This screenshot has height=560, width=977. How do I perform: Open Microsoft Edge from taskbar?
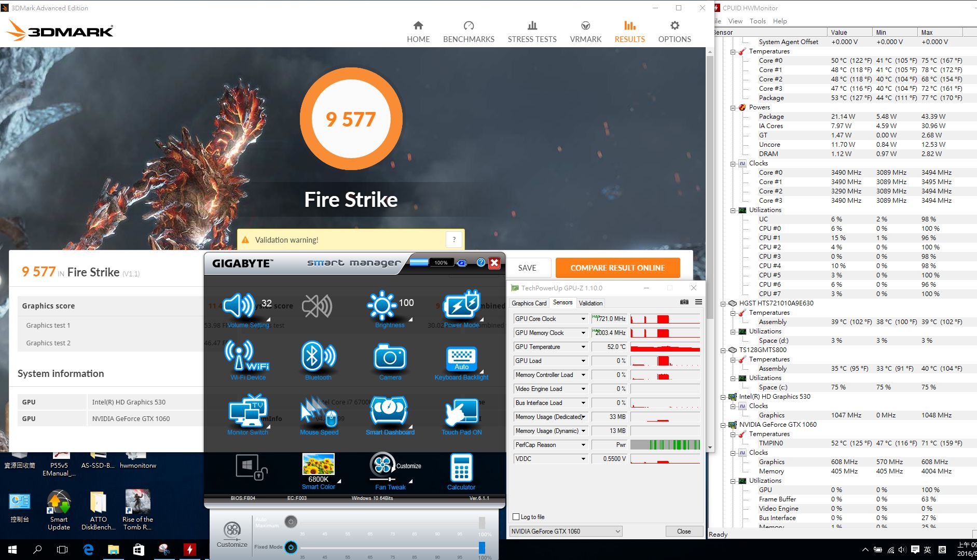(88, 550)
